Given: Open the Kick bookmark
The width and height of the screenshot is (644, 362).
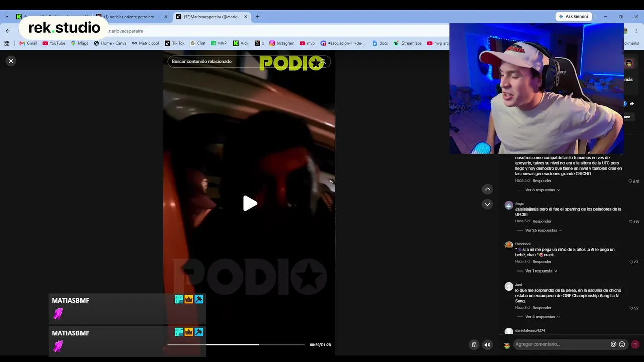Looking at the screenshot, I should pos(240,43).
